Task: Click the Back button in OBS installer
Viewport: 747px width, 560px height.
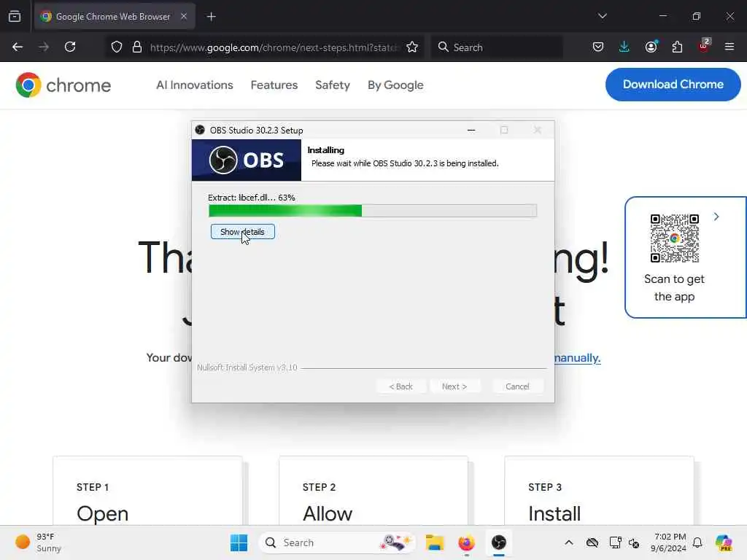Action: pos(400,386)
